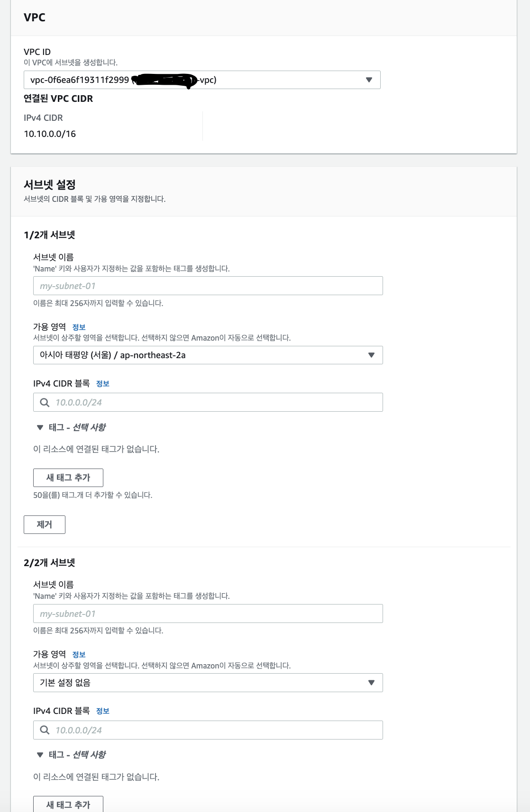Click the search icon in second CIDR field
The image size is (530, 812).
click(45, 730)
